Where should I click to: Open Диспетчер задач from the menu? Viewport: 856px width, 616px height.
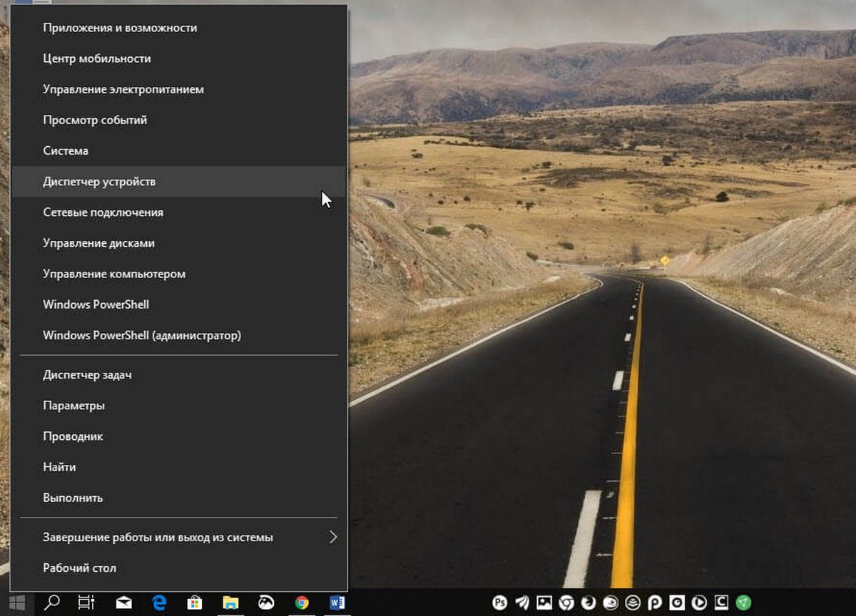pyautogui.click(x=87, y=375)
